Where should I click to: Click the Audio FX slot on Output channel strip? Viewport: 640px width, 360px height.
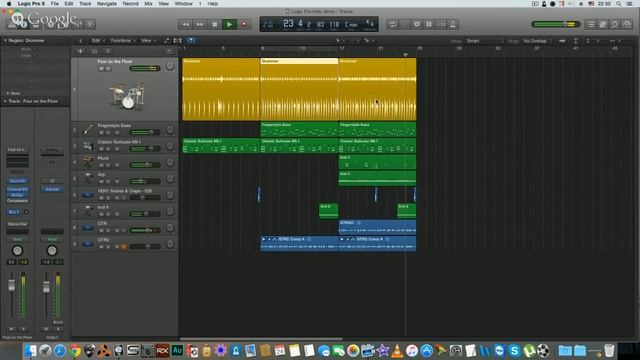52,189
